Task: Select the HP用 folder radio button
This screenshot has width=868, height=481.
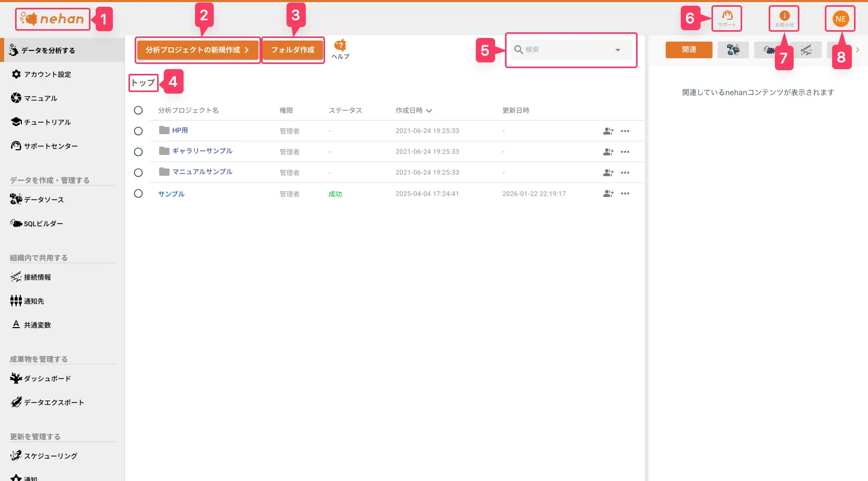Action: point(138,131)
